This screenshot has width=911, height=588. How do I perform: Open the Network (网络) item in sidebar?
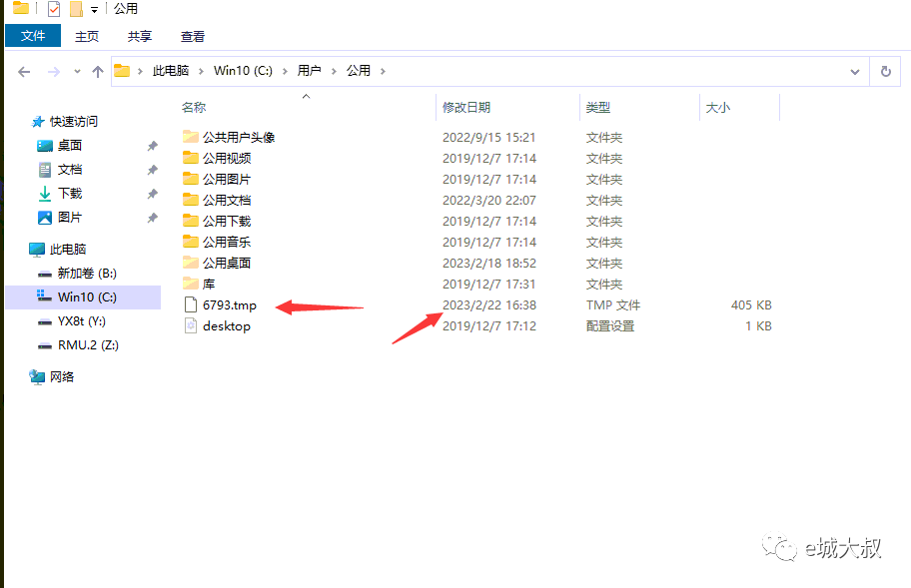click(60, 376)
